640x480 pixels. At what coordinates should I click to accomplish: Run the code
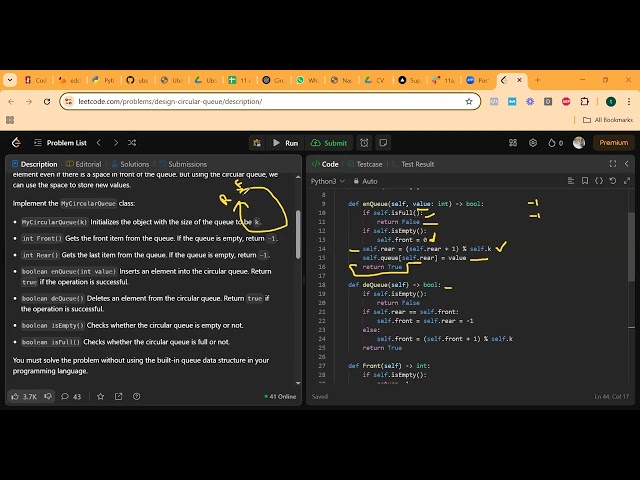pyautogui.click(x=285, y=143)
